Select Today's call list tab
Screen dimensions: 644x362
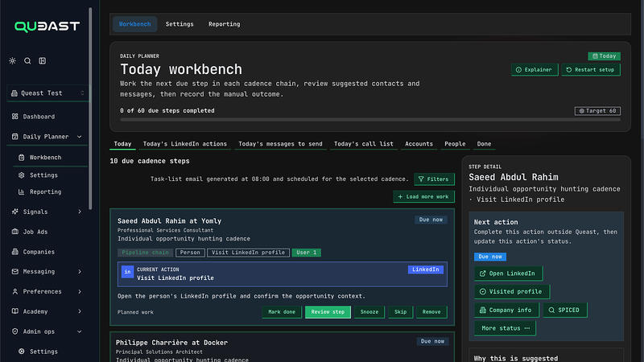364,144
